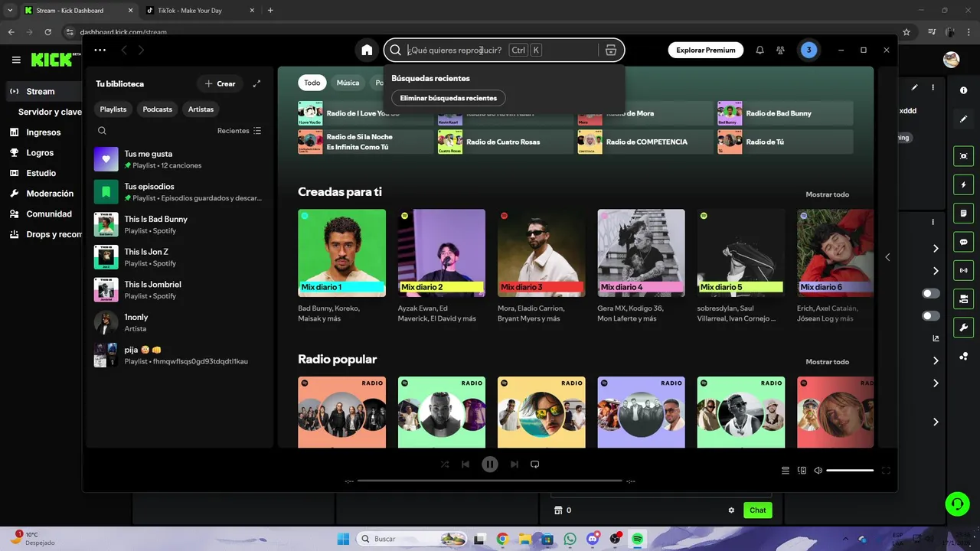980x551 pixels.
Task: Filter the library by Podcasts
Action: (x=158, y=109)
